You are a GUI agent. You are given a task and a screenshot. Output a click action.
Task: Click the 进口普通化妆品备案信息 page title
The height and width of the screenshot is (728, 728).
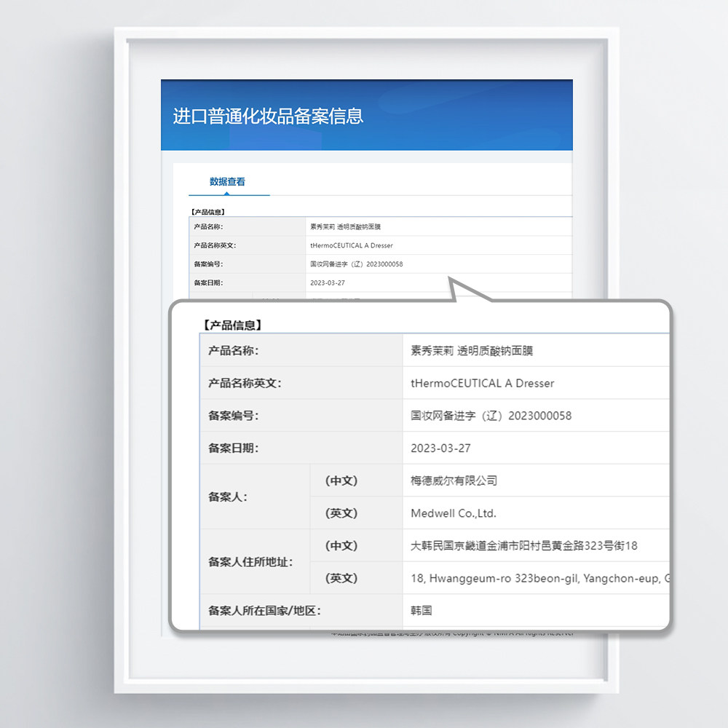(x=268, y=116)
